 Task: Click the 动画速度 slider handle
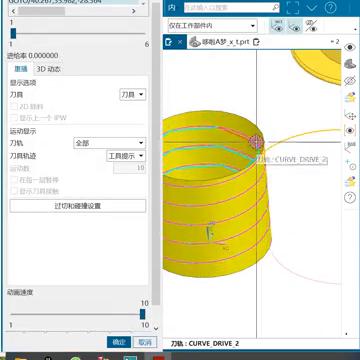143,314
